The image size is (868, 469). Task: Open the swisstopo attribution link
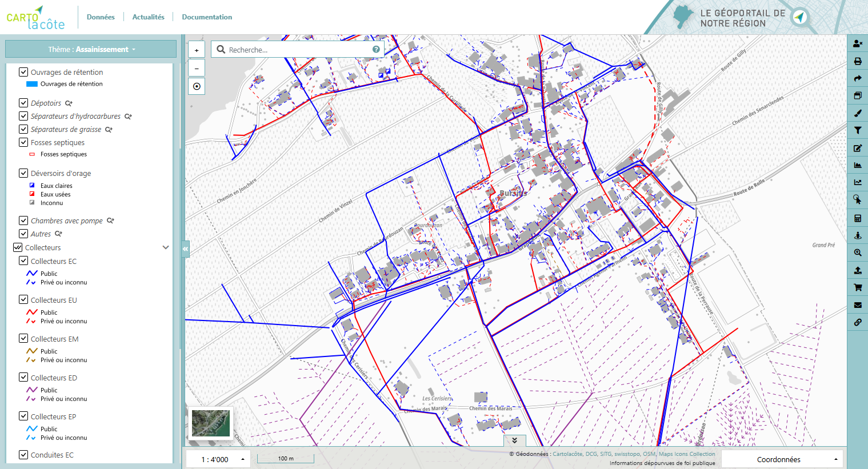click(x=627, y=454)
